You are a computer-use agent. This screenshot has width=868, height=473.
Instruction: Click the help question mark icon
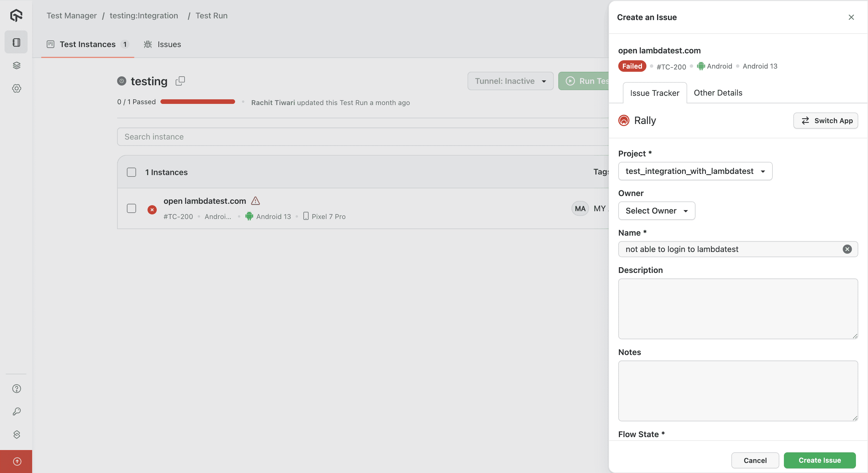pyautogui.click(x=17, y=388)
